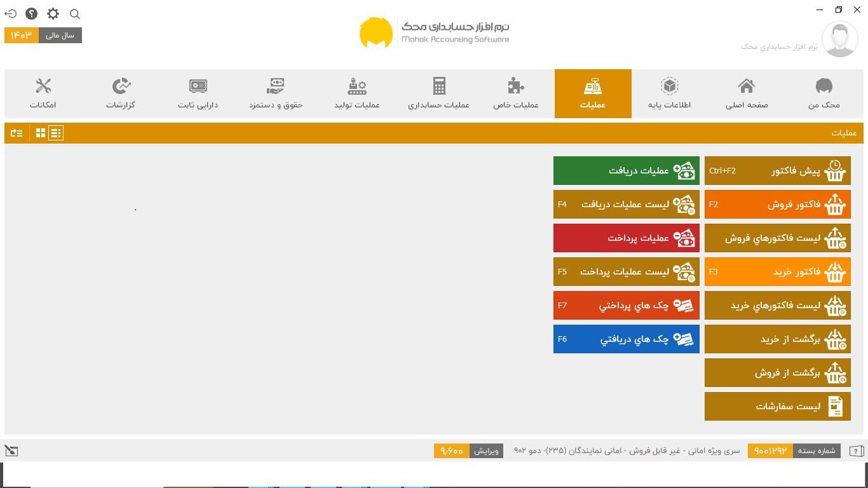
Task: Click version value ۹٫۶۰۰
Action: click(452, 451)
